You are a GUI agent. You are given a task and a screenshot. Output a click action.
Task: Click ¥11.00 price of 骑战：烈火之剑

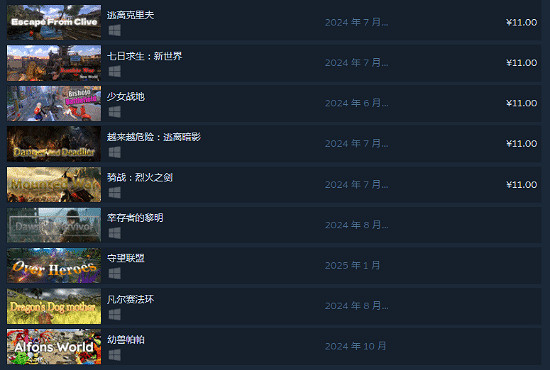click(521, 184)
